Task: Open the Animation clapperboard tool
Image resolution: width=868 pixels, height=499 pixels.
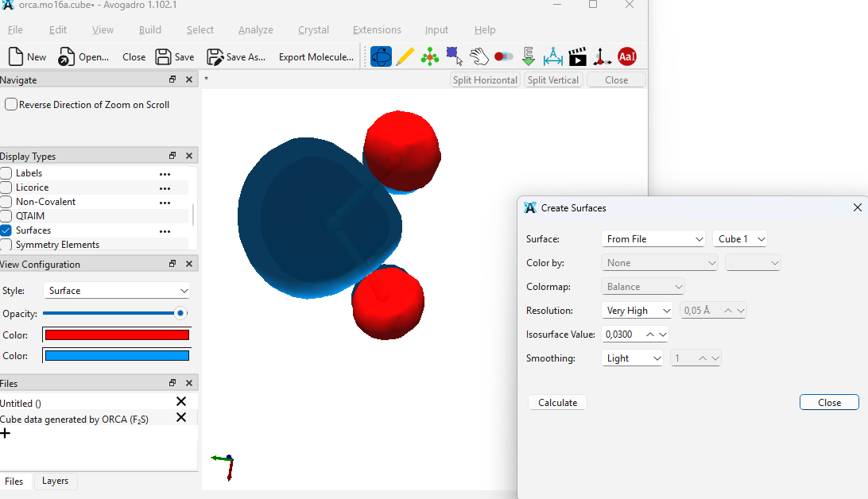Action: (577, 56)
